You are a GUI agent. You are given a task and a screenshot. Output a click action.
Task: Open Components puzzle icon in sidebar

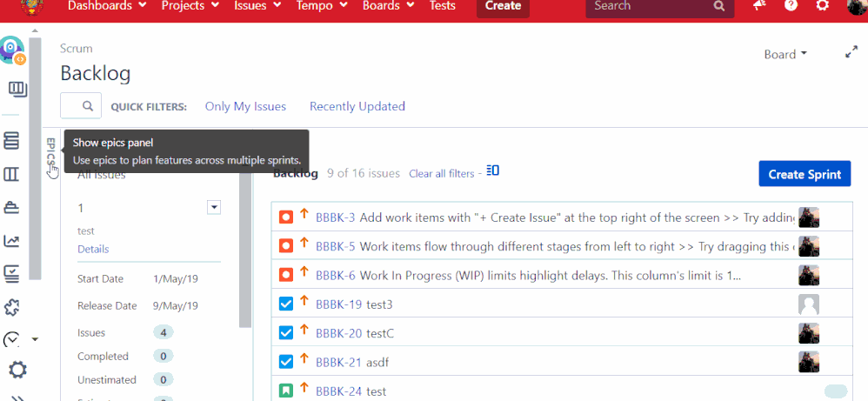tap(11, 306)
